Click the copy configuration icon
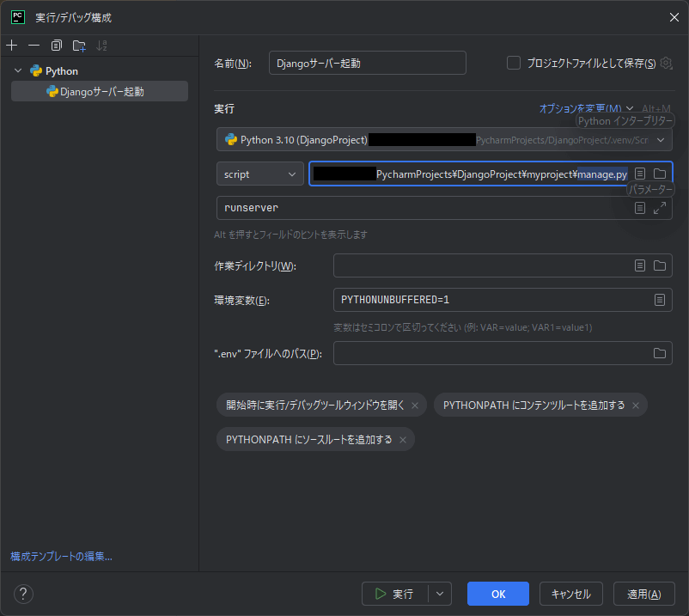 [57, 45]
